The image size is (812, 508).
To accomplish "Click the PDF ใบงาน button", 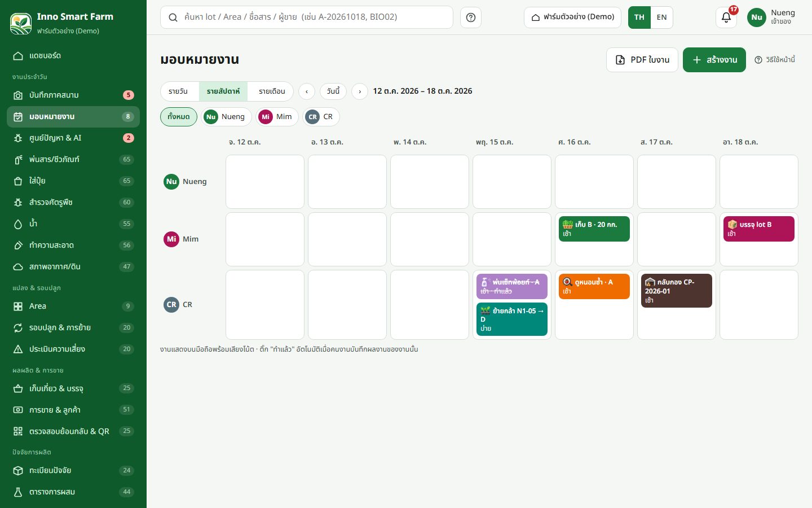I will coord(642,60).
